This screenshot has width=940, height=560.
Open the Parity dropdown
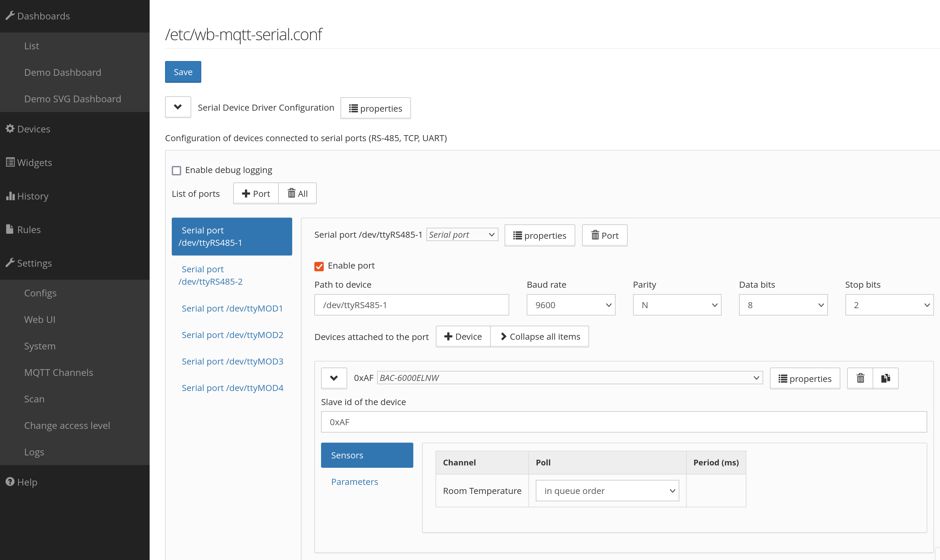point(677,305)
